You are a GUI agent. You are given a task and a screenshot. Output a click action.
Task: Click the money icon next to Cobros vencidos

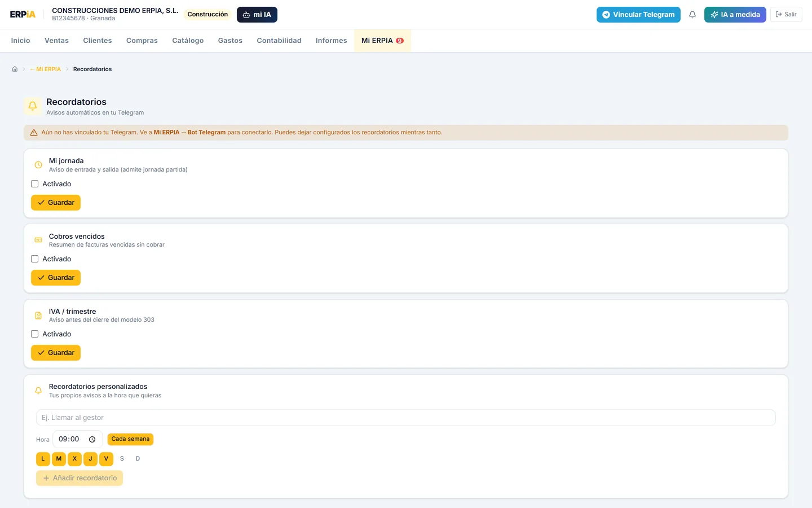[38, 240]
